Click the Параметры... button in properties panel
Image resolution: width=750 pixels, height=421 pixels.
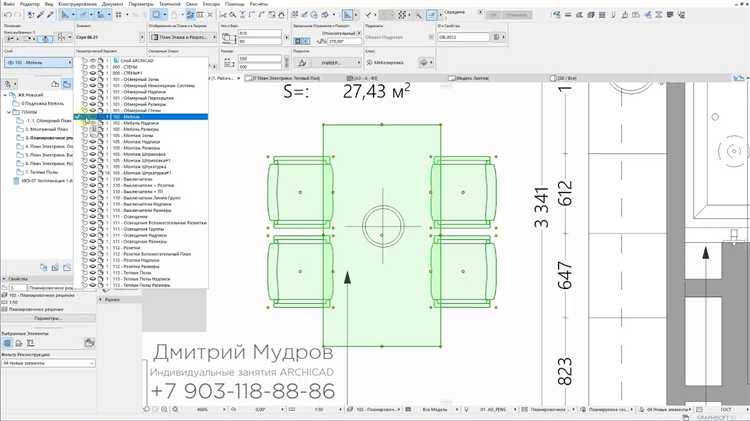point(47,319)
